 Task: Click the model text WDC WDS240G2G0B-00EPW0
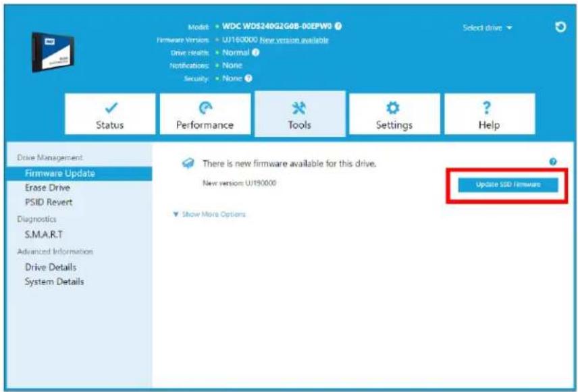tap(278, 26)
